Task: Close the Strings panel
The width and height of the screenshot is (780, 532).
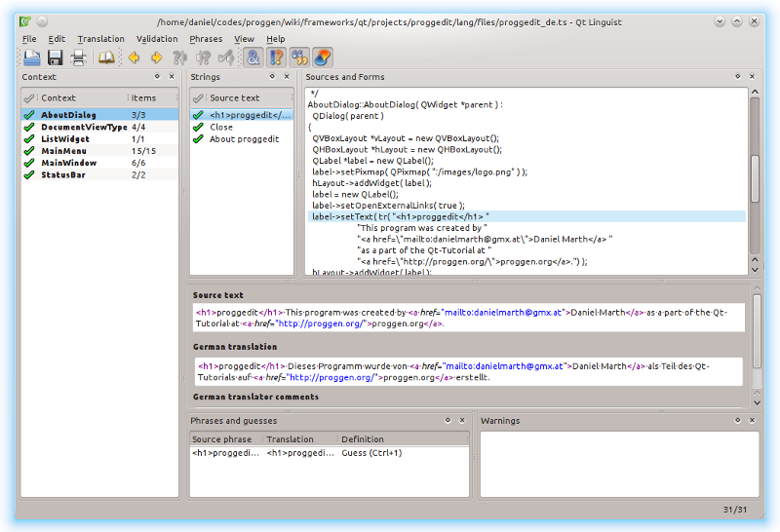Action: pyautogui.click(x=287, y=77)
